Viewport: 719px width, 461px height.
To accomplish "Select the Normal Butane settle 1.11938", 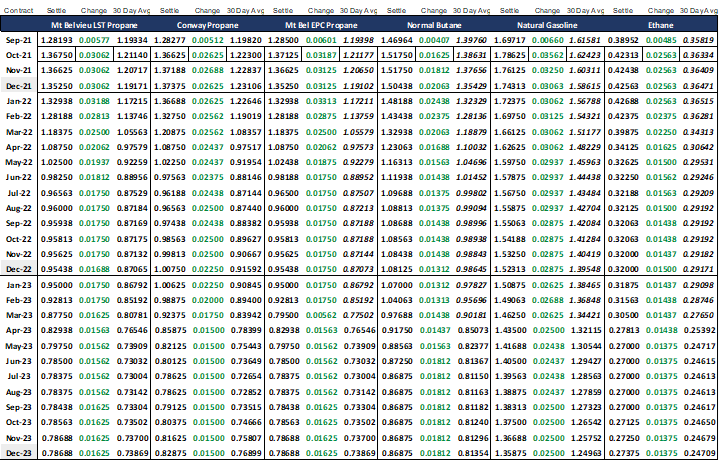I will coord(397,178).
